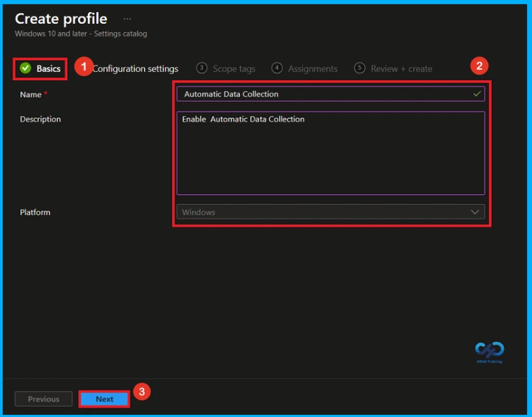
Task: Click the Review + create step number 5 icon
Action: (360, 68)
